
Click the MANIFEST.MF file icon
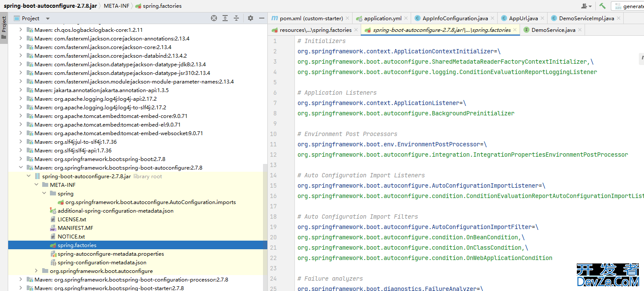[53, 228]
